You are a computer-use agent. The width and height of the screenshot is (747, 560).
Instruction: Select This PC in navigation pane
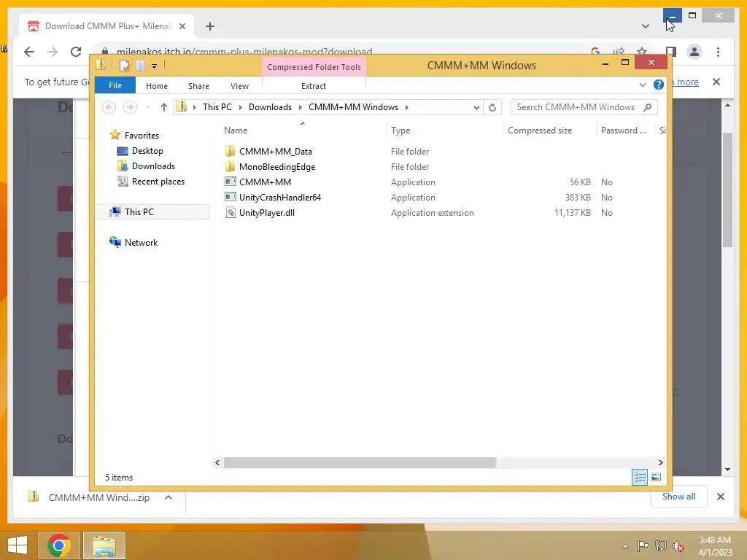coord(139,212)
